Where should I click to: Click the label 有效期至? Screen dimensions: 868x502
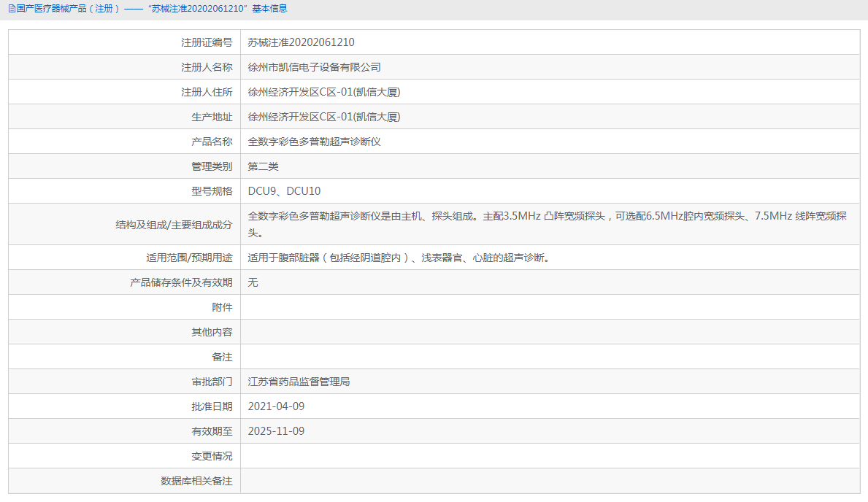tap(212, 431)
